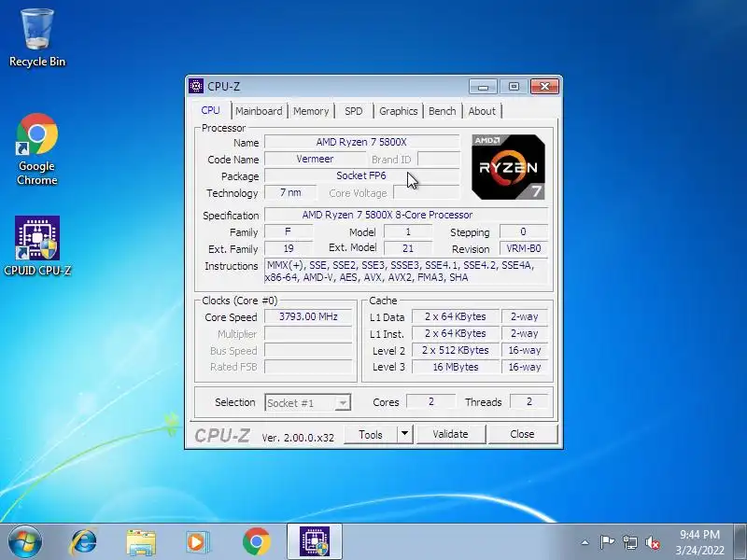This screenshot has height=560, width=747.
Task: Click the Instructions list text
Action: pyautogui.click(x=406, y=272)
